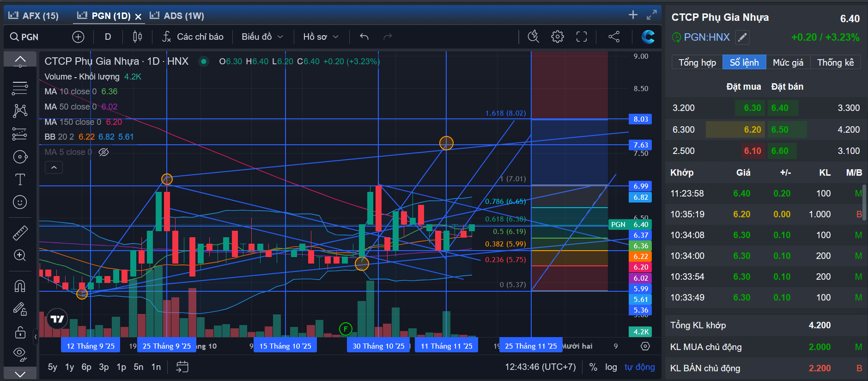Open the Thống kê tab
Screen dimensions: 868x381
click(x=835, y=62)
